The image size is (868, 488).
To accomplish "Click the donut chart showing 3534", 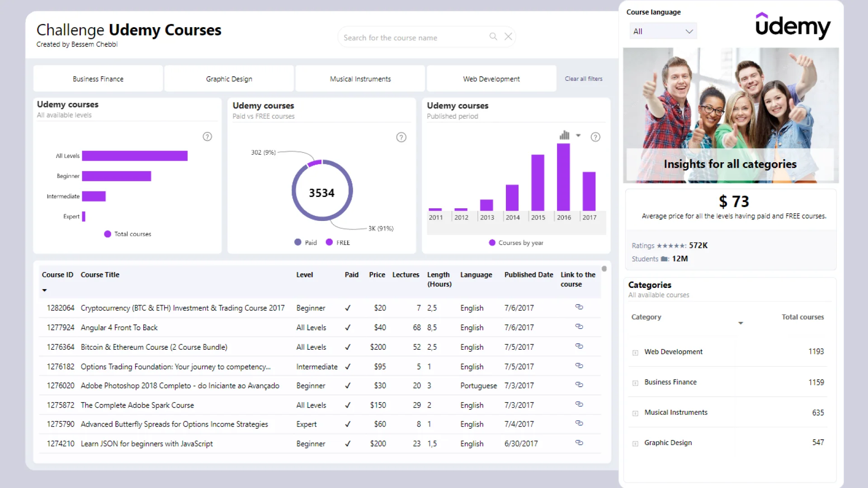I will [322, 190].
